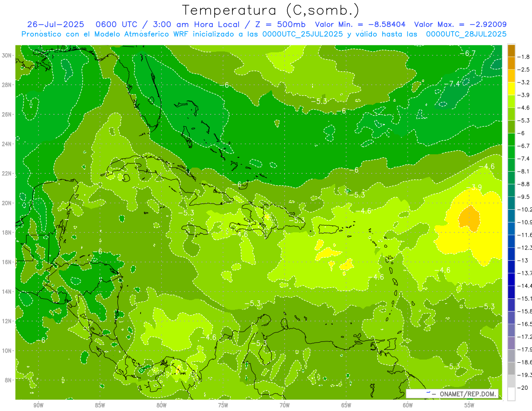Click the 80W longitude axis label
The image size is (532, 411).
click(x=161, y=405)
